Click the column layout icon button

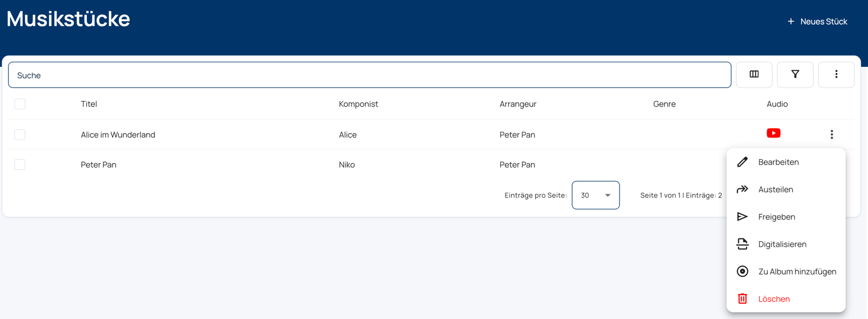(x=754, y=75)
